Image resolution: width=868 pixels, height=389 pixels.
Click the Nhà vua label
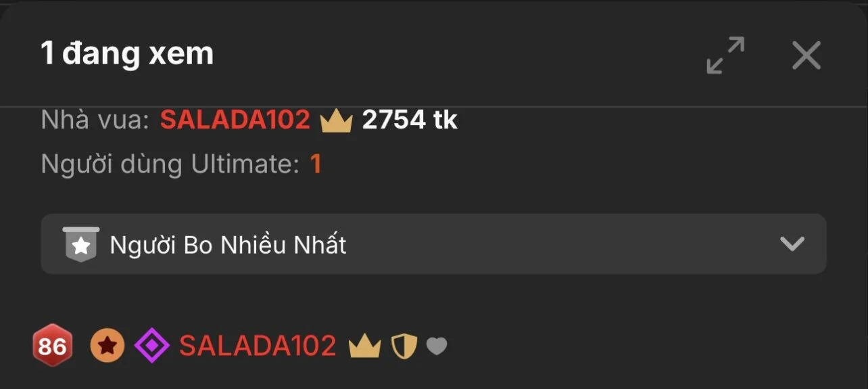click(95, 120)
